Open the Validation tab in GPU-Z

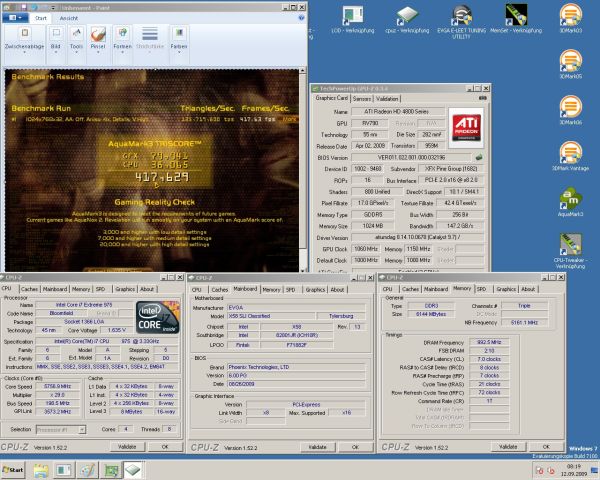pos(387,99)
